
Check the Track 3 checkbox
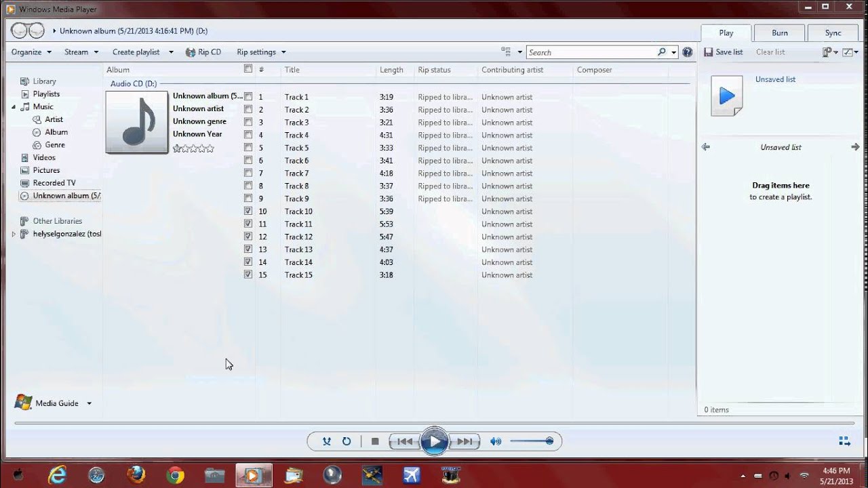(x=248, y=122)
